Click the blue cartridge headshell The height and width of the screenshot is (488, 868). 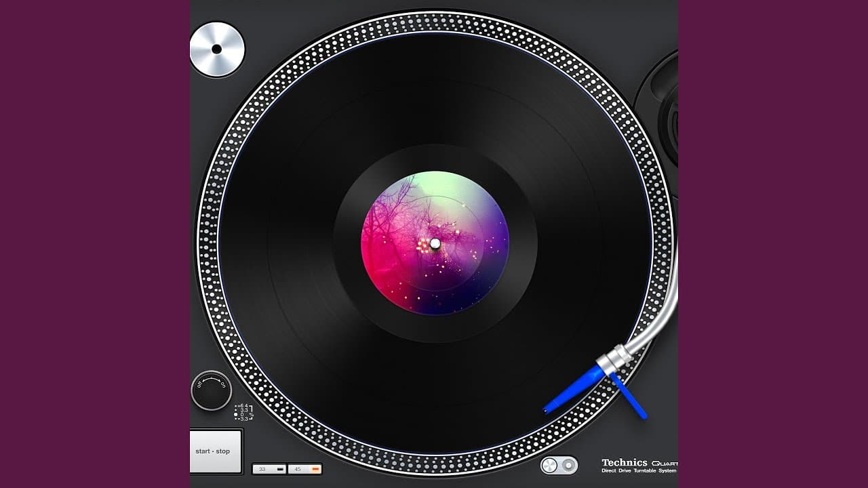(x=573, y=389)
